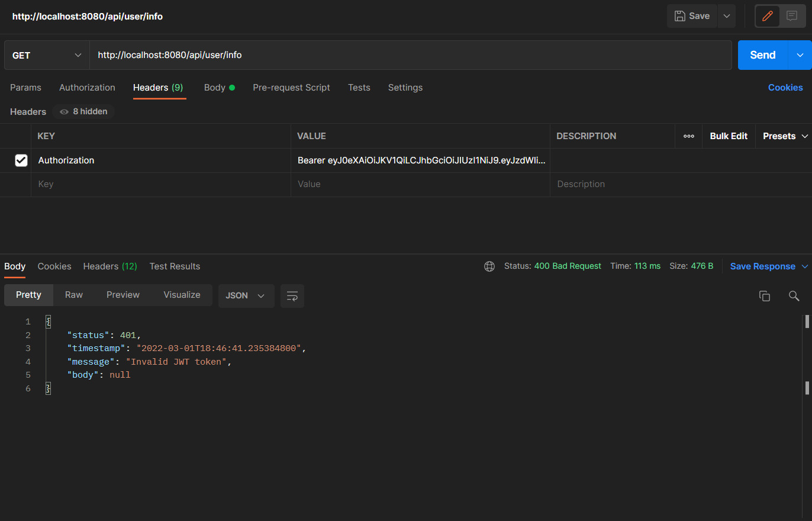Expand the Save Response dropdown chevron
Screen dimensions: 812x521
tap(805, 266)
